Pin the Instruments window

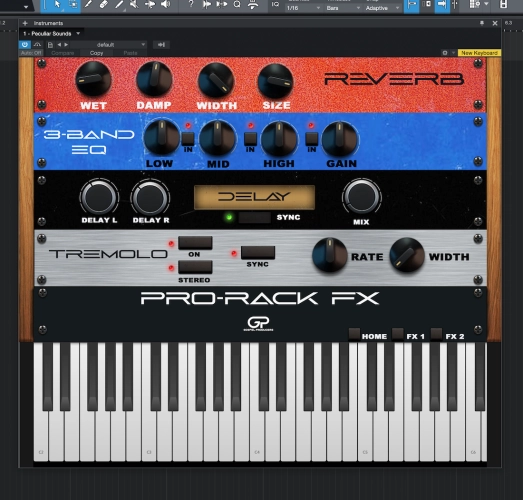pos(482,23)
